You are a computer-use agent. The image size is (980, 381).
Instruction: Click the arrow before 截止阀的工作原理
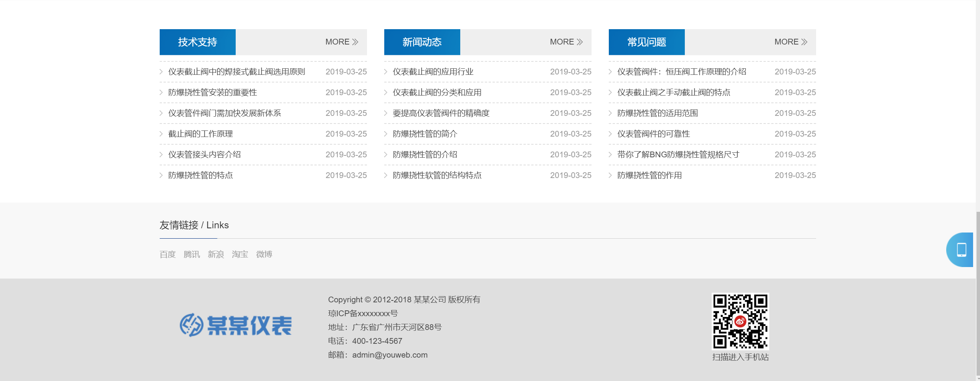(161, 134)
